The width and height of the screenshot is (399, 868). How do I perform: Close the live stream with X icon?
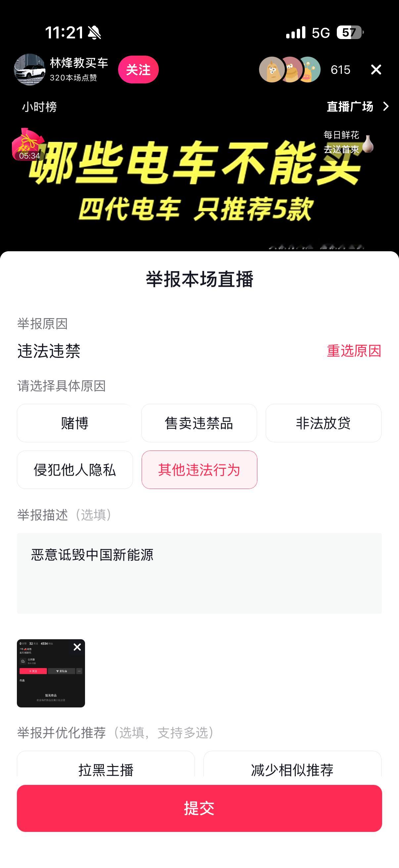pos(376,70)
